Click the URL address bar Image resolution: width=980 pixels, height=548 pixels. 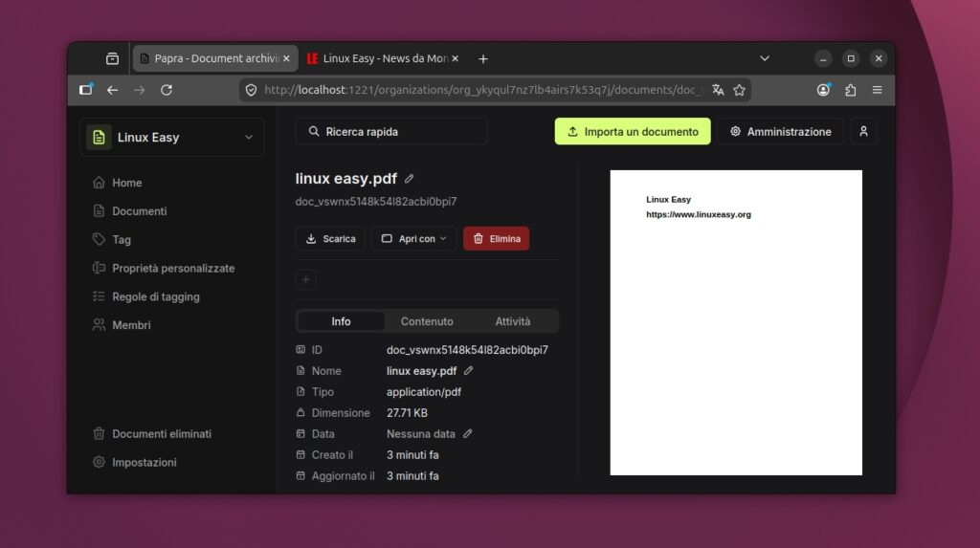point(482,90)
